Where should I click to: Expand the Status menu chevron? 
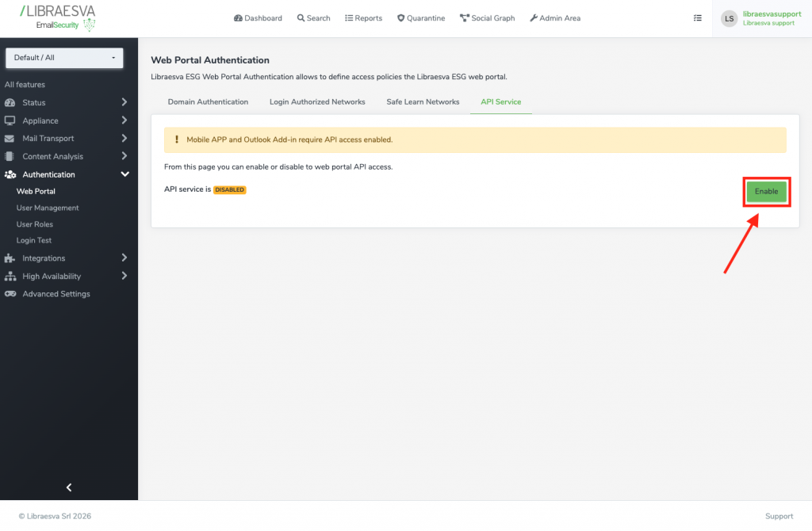[x=124, y=102]
